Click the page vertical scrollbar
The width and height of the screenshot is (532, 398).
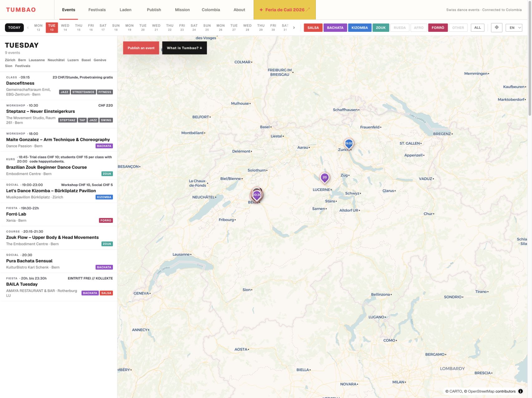coord(530,58)
